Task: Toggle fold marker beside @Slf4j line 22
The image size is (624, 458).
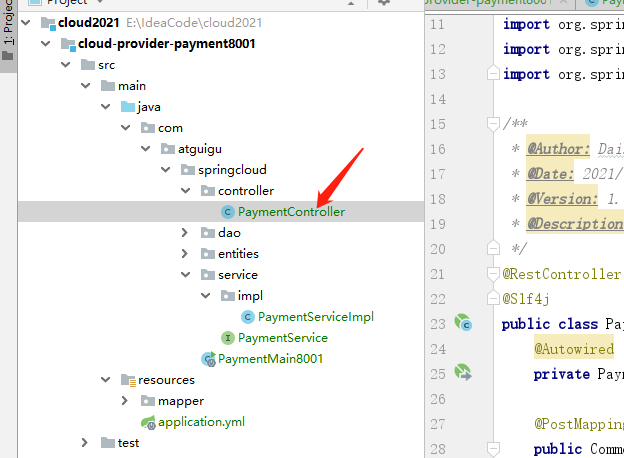Action: [x=493, y=298]
